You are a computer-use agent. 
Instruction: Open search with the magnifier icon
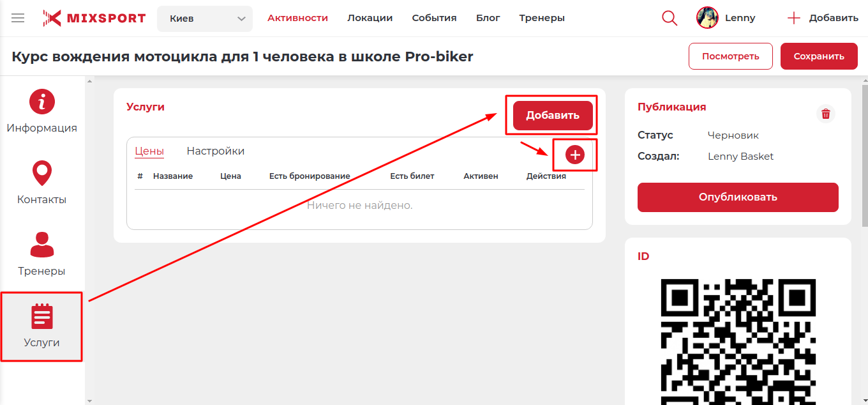click(x=670, y=18)
